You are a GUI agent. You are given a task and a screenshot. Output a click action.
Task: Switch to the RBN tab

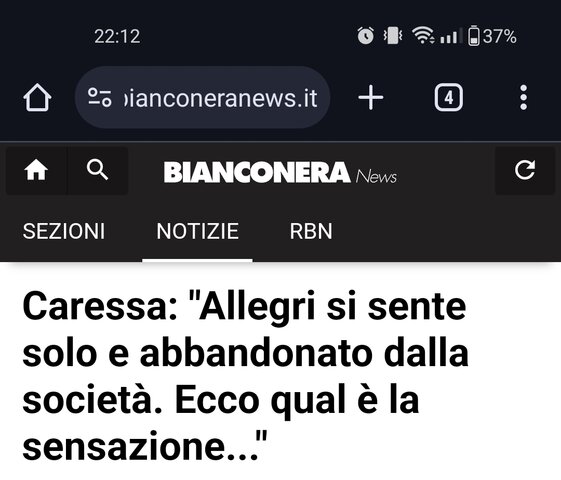pyautogui.click(x=311, y=231)
